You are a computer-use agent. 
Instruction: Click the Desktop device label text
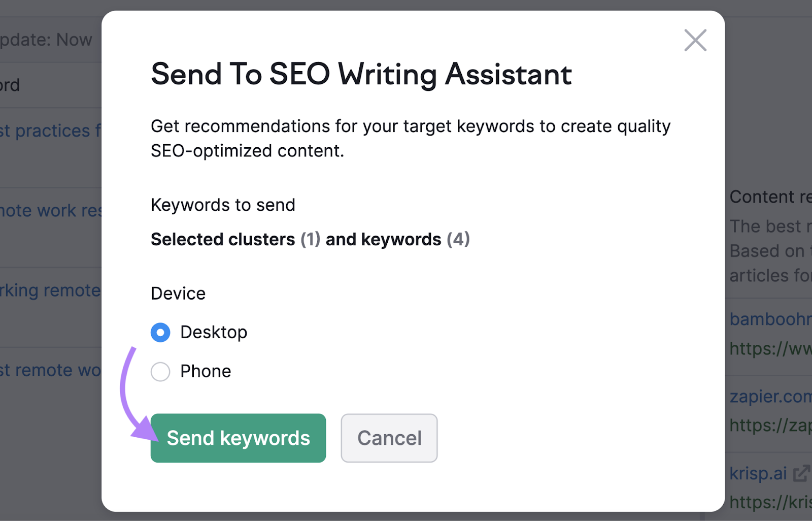(x=214, y=332)
